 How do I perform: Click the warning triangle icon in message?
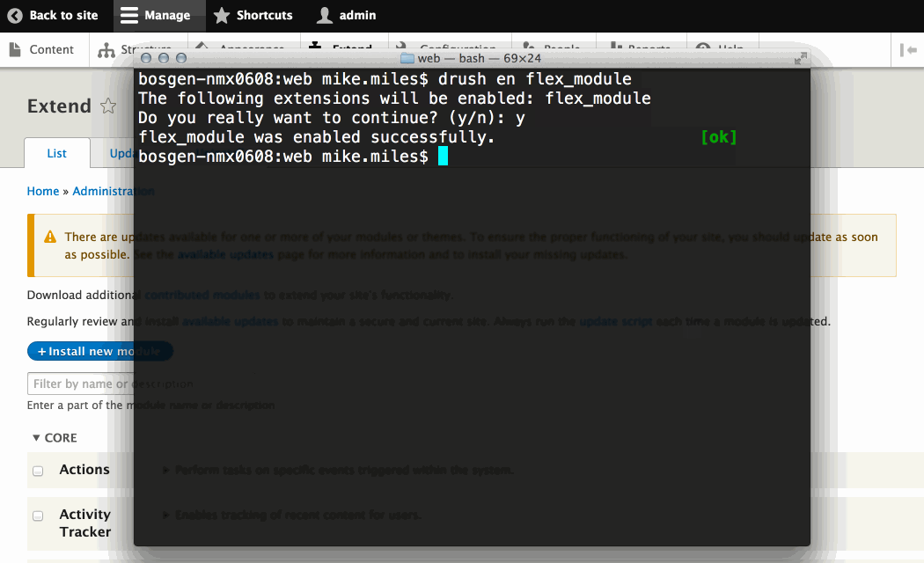coord(50,237)
